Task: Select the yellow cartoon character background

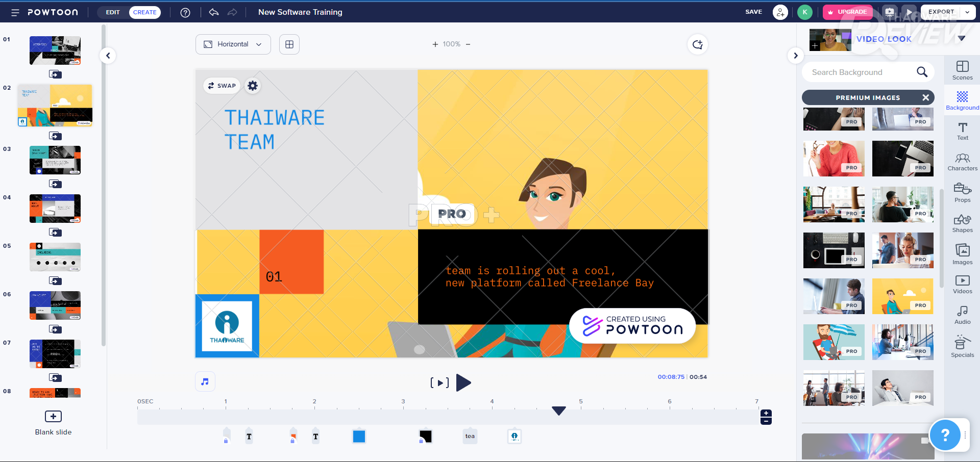Action: tap(903, 296)
